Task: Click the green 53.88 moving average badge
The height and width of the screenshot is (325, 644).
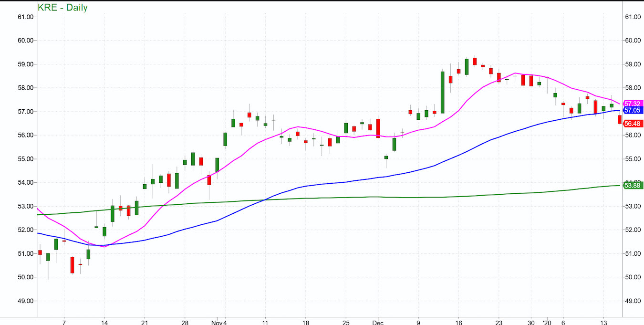Action: coord(634,185)
